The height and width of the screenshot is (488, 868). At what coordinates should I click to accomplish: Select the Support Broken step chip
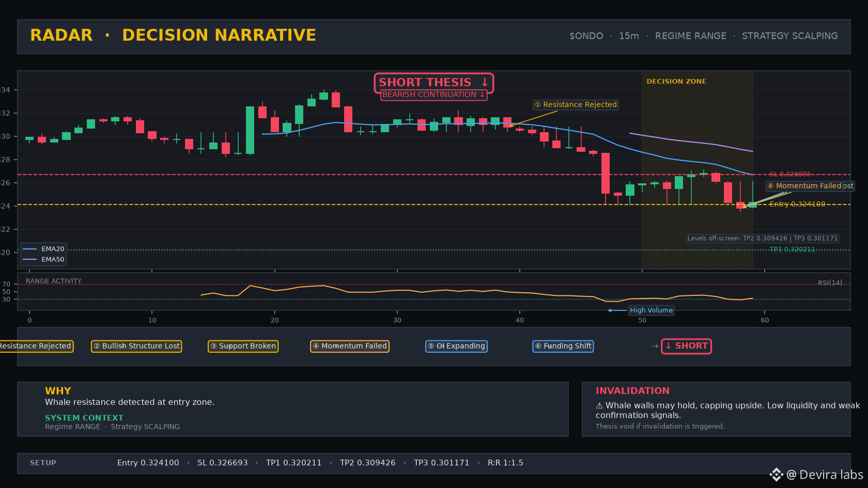point(243,347)
